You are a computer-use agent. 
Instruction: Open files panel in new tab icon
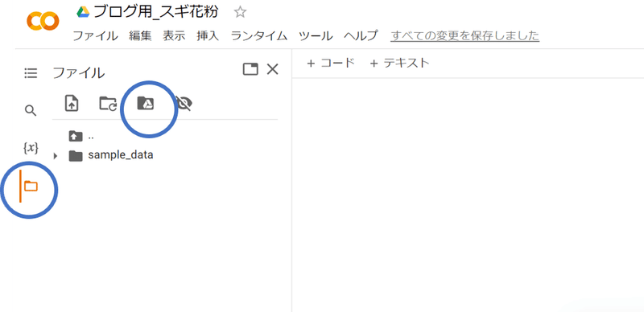(x=250, y=69)
